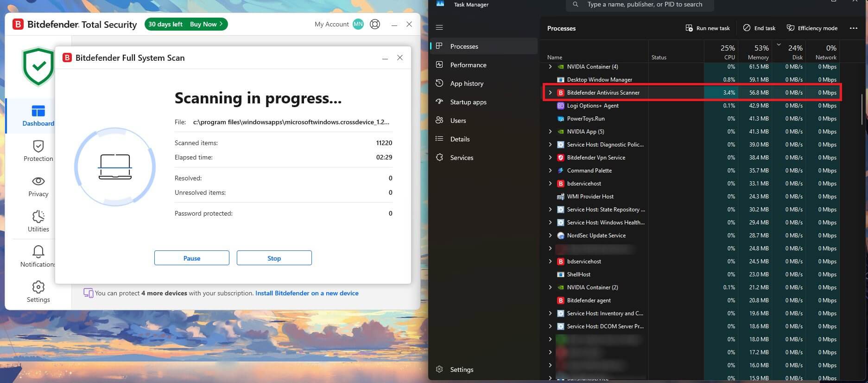
Task: Toggle the Task Manager hamburger navigation menu
Action: (439, 28)
